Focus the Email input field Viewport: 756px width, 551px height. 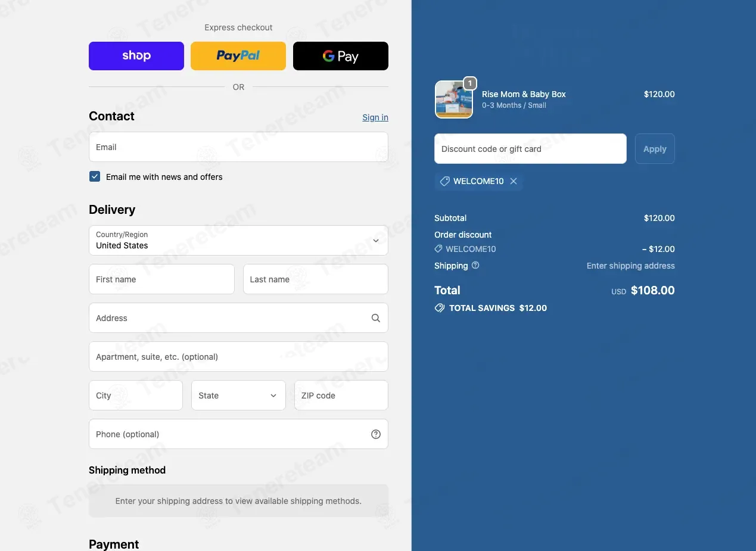238,147
